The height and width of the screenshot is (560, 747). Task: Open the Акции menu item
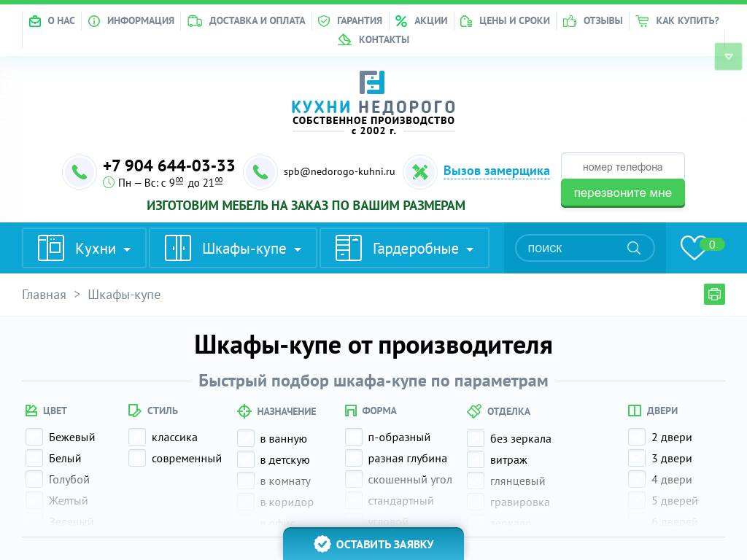tap(422, 20)
